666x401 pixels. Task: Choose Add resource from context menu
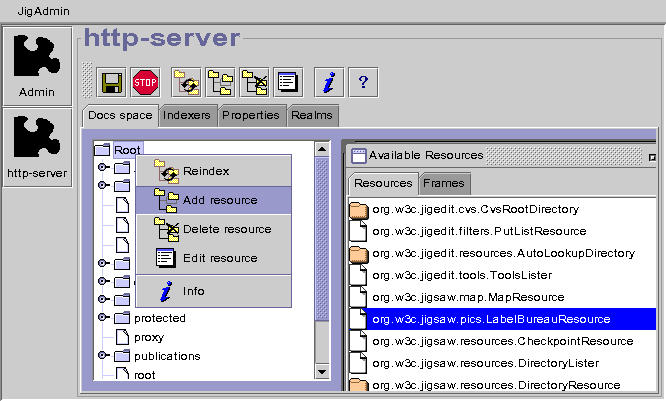219,201
